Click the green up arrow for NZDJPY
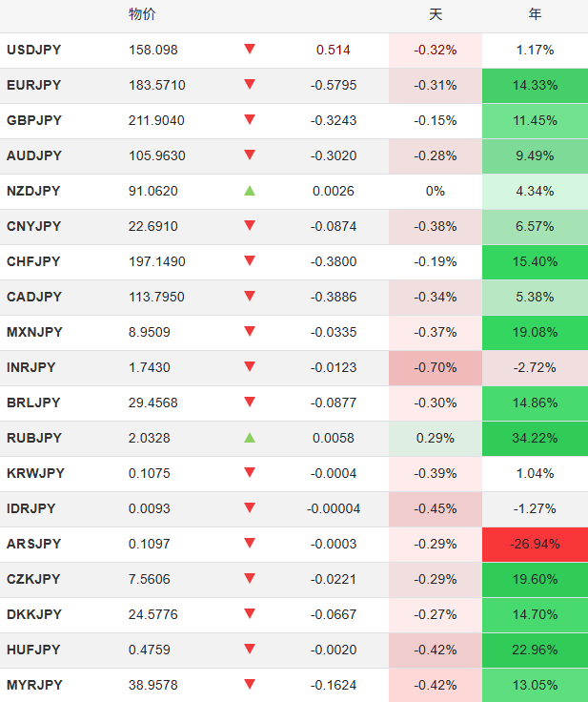The height and width of the screenshot is (702, 588). point(250,191)
